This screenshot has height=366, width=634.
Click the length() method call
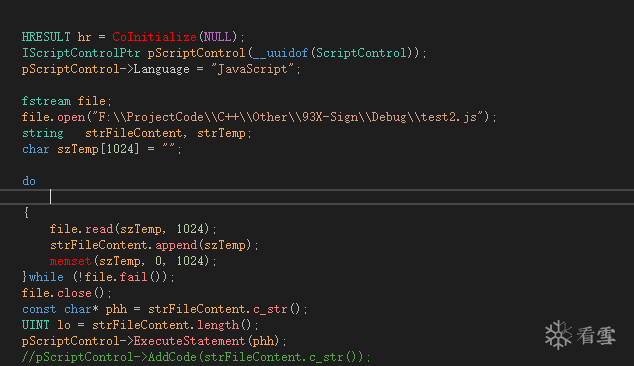(225, 325)
